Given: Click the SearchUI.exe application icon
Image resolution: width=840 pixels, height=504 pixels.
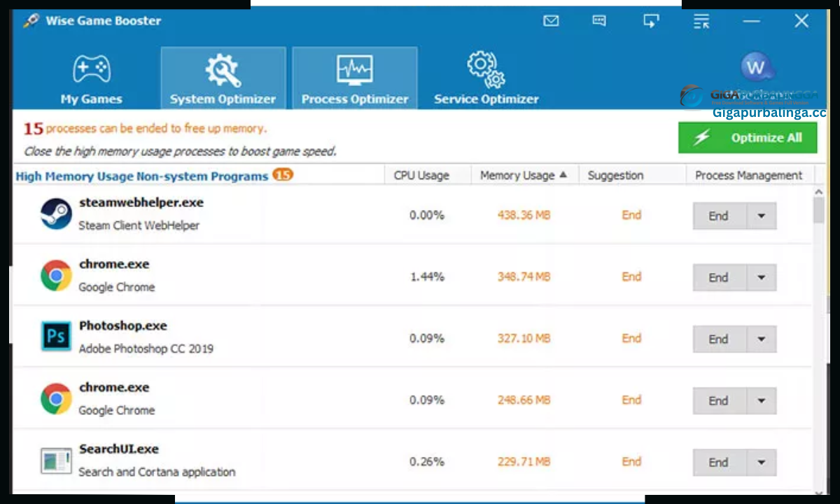Looking at the screenshot, I should [x=56, y=461].
